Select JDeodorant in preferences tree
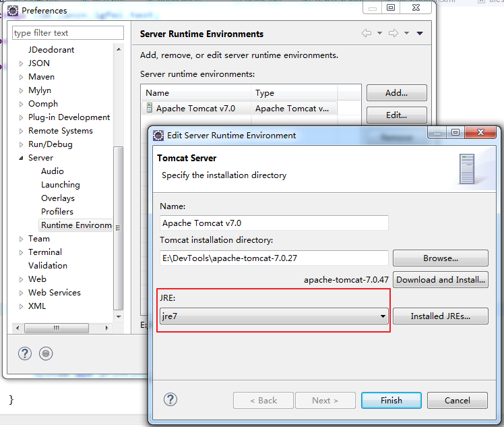Image resolution: width=504 pixels, height=427 pixels. point(51,49)
